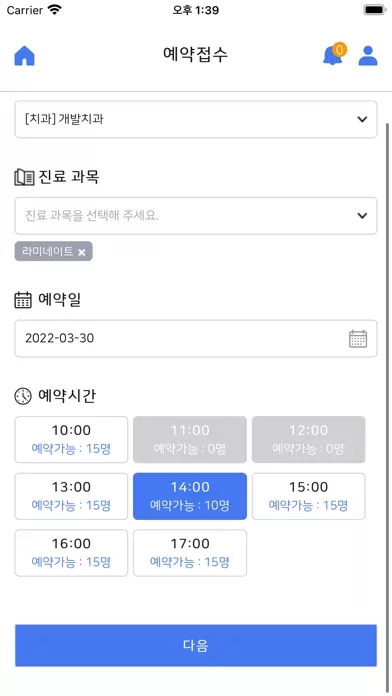The height and width of the screenshot is (696, 392).
Task: Select the 15:00 time slot
Action: coord(309,496)
